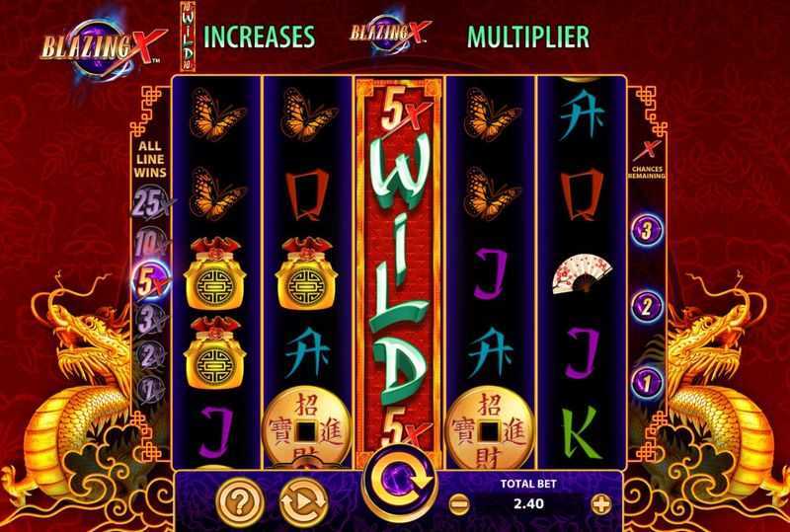
Task: Start autoplay with the circular arrows button
Action: pyautogui.click(x=304, y=501)
